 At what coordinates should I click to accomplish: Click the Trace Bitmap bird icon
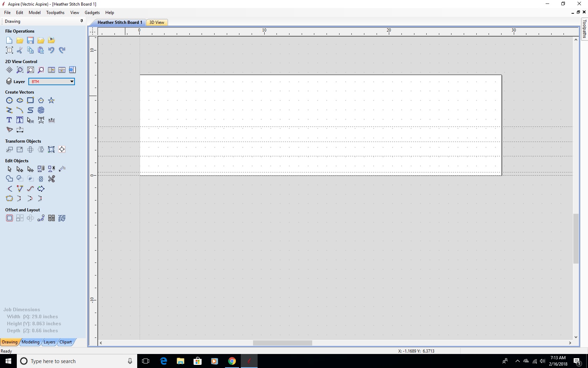tap(9, 130)
